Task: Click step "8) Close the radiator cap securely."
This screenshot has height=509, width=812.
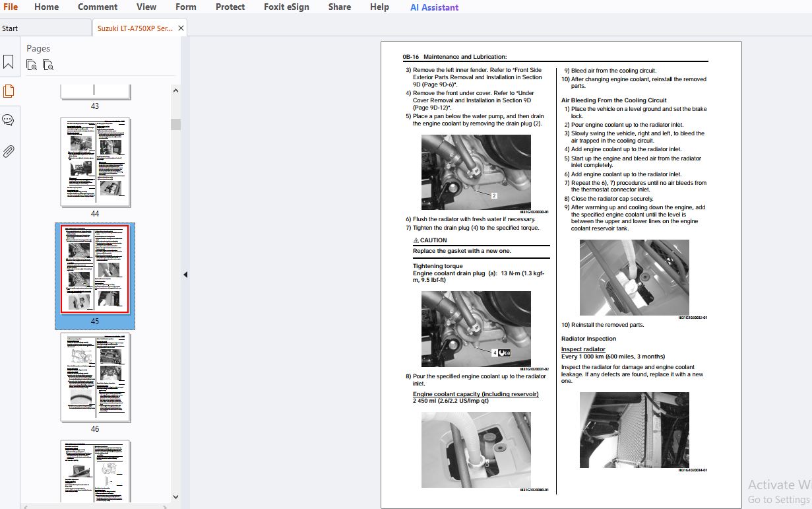Action: coord(608,199)
